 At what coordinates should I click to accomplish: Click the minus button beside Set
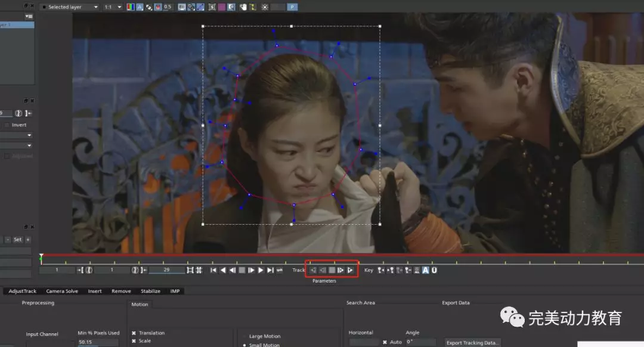pos(7,240)
